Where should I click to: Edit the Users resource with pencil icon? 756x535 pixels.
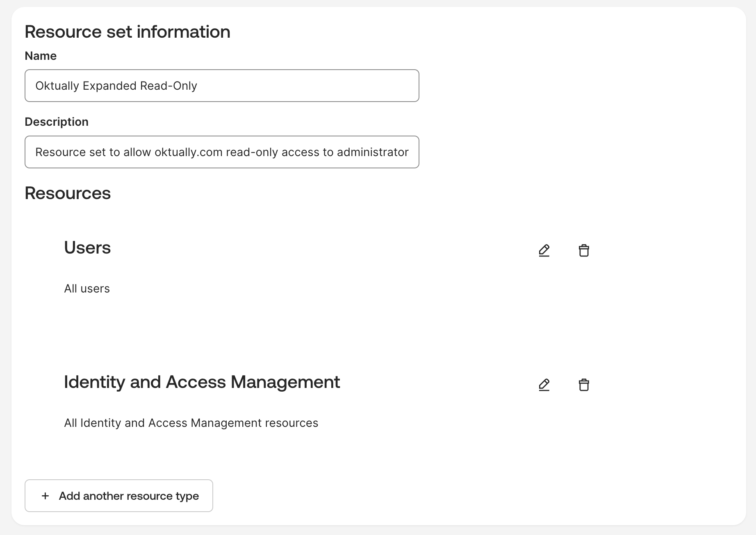544,250
